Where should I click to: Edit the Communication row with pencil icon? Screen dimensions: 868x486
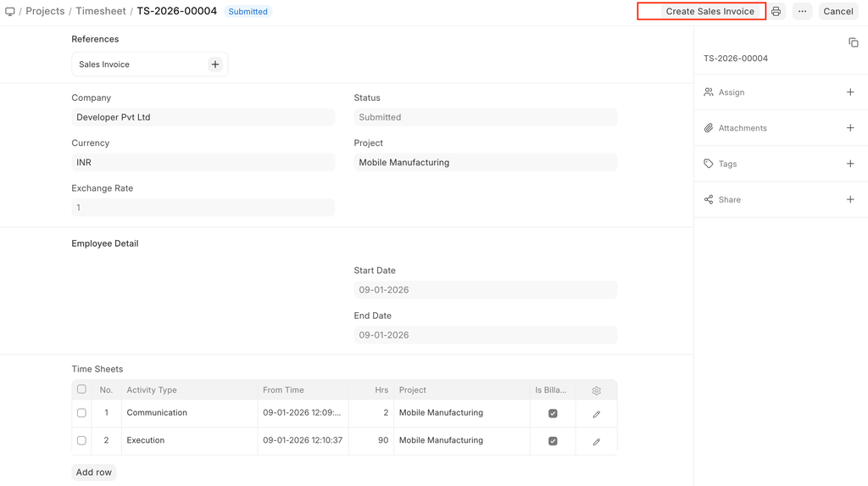pyautogui.click(x=596, y=414)
